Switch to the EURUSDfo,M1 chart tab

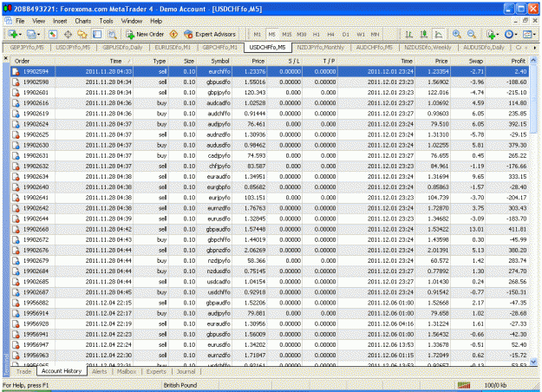click(173, 48)
